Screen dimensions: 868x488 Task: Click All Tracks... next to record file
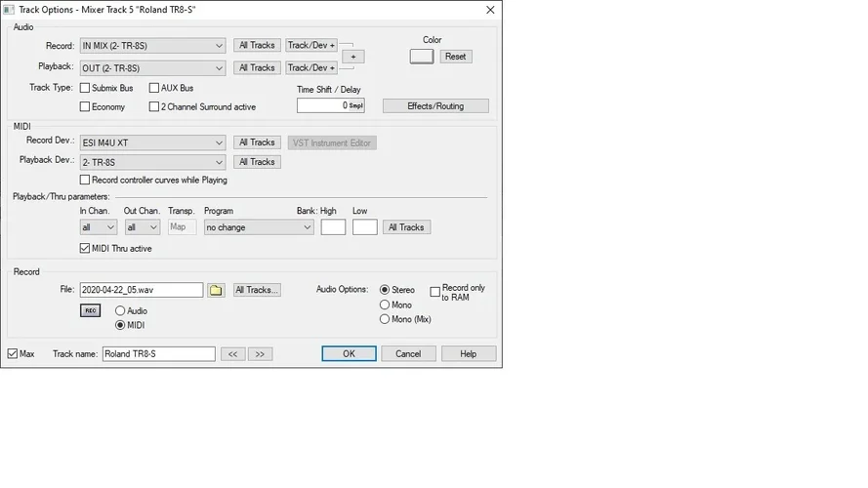(257, 290)
